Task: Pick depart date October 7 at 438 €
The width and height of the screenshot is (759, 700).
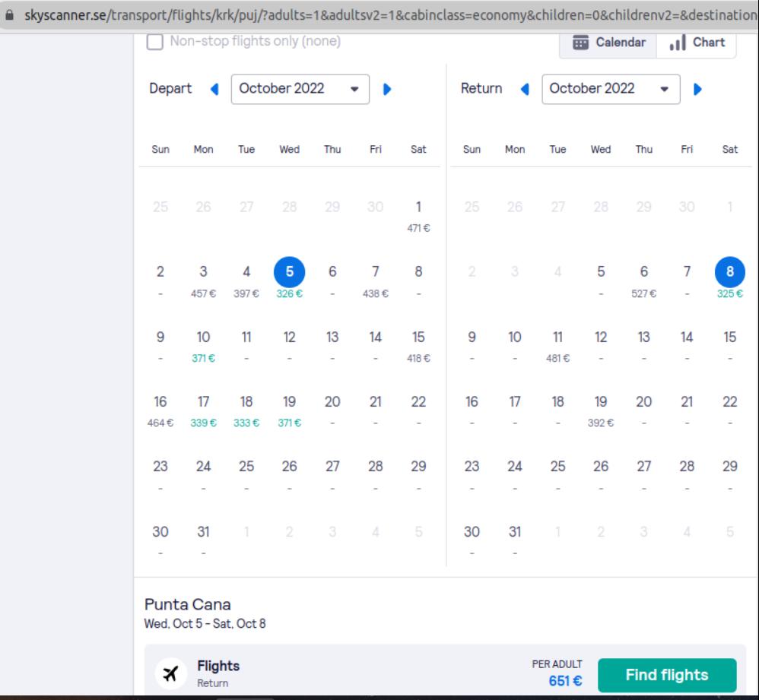Action: 375,280
